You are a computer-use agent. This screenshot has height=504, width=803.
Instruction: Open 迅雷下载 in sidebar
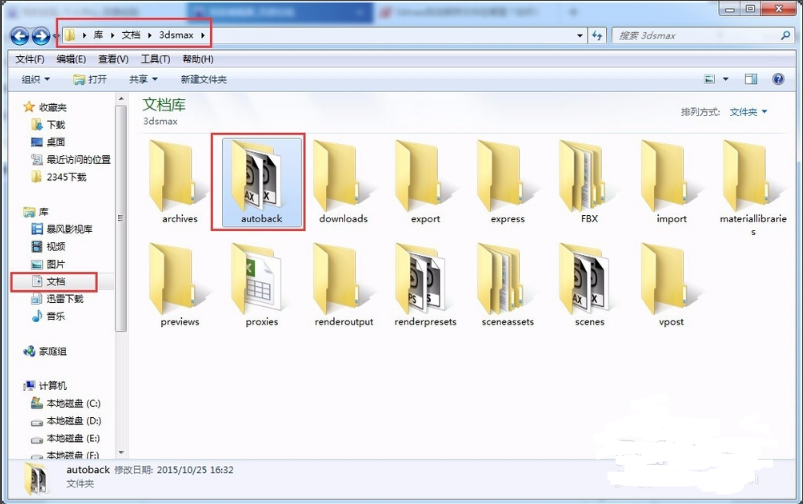57,299
